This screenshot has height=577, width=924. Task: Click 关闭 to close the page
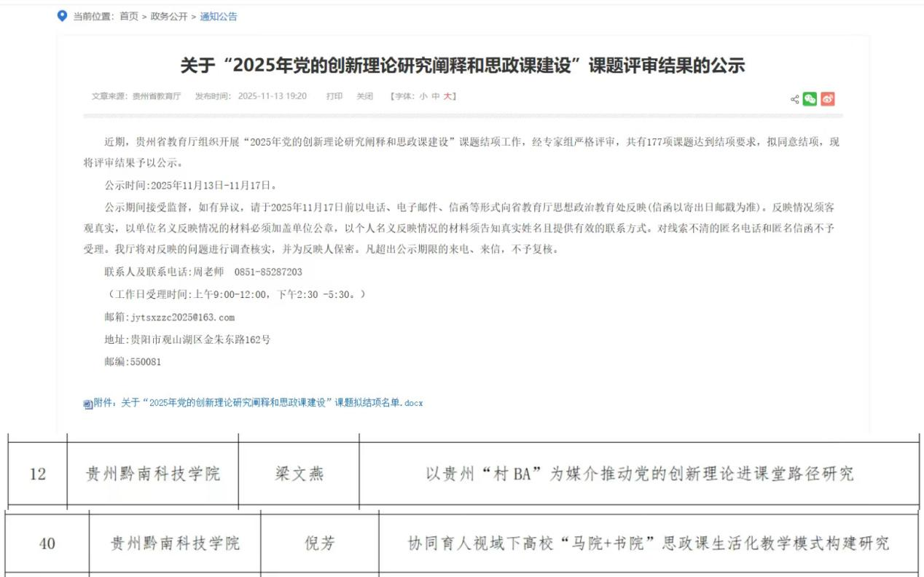[x=364, y=96]
